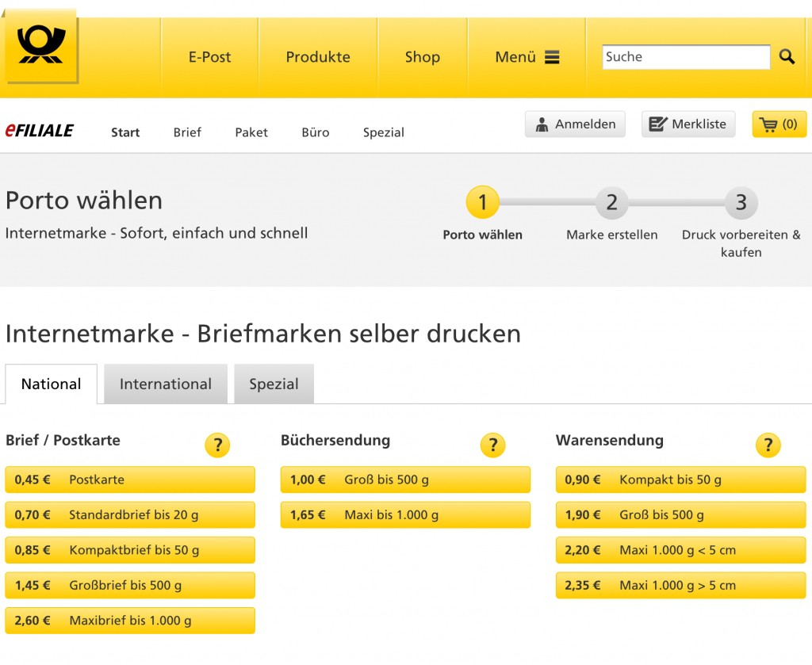The width and height of the screenshot is (812, 665).
Task: Click the eFiliale logo
Action: click(x=40, y=132)
